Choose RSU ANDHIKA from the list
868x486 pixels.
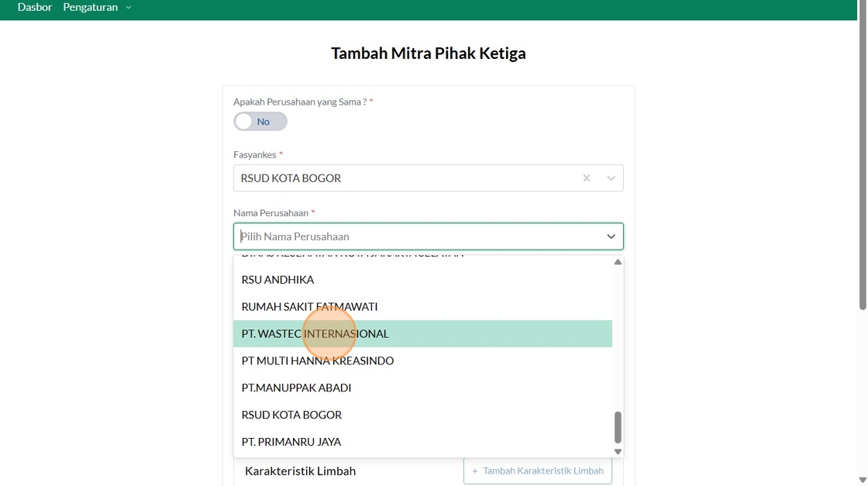tap(277, 280)
